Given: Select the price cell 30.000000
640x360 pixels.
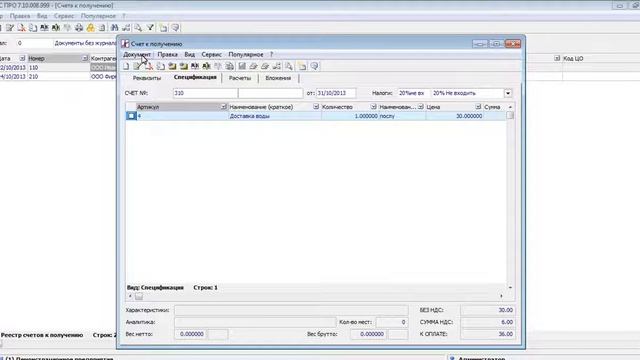Looking at the screenshot, I should (x=454, y=116).
